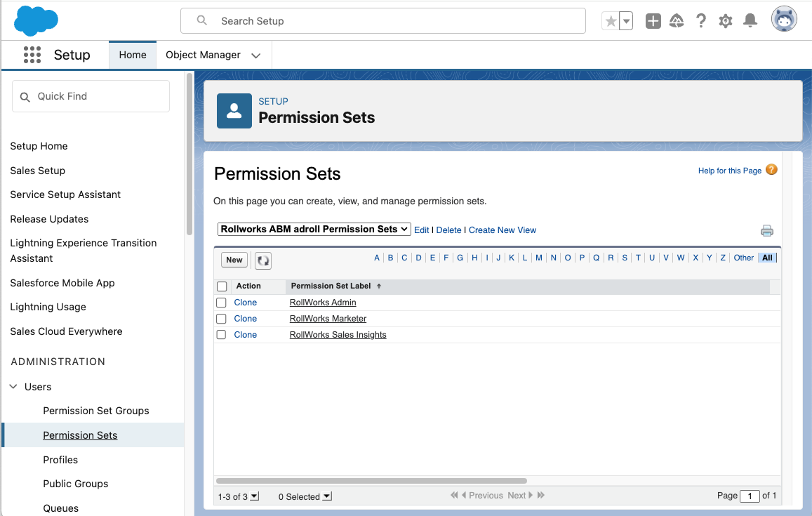This screenshot has height=516, width=812.
Task: Open the records-per-page 1-3 of 3 dropdown
Action: pyautogui.click(x=254, y=496)
